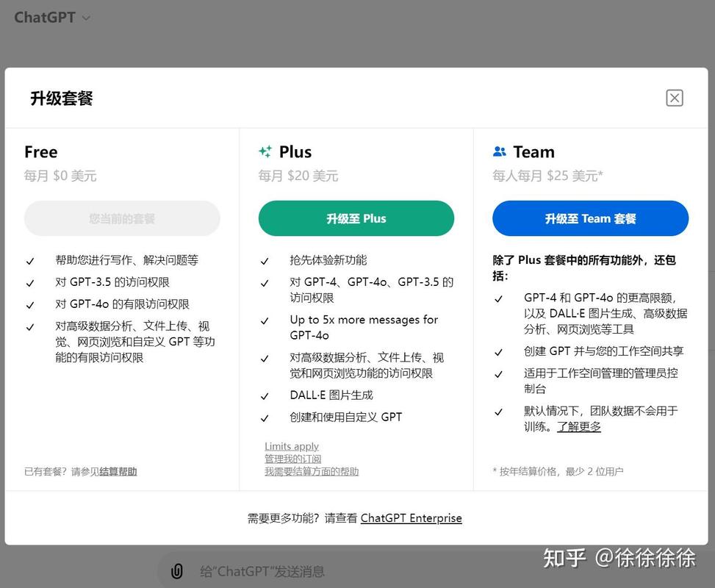Click the 每月 $20 美元 price
The image size is (715, 588).
tap(298, 176)
